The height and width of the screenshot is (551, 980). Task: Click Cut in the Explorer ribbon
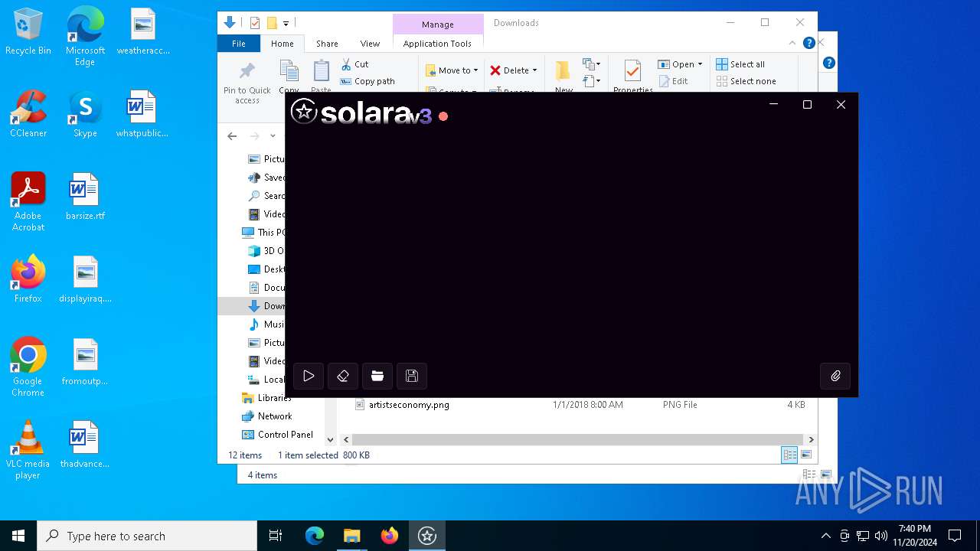(x=354, y=64)
